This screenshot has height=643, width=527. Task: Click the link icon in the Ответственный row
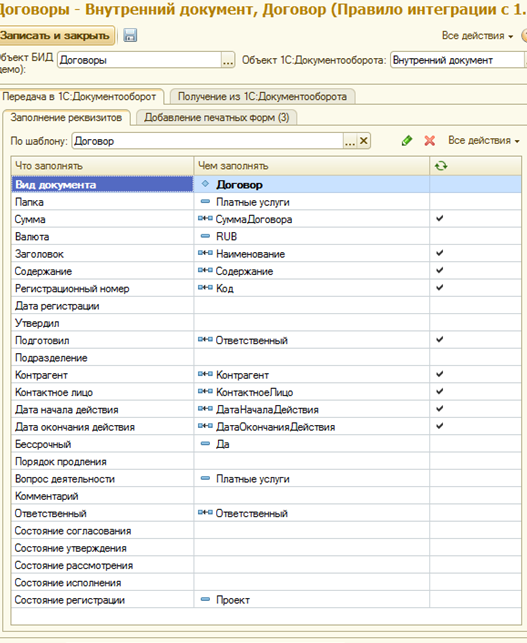[205, 513]
